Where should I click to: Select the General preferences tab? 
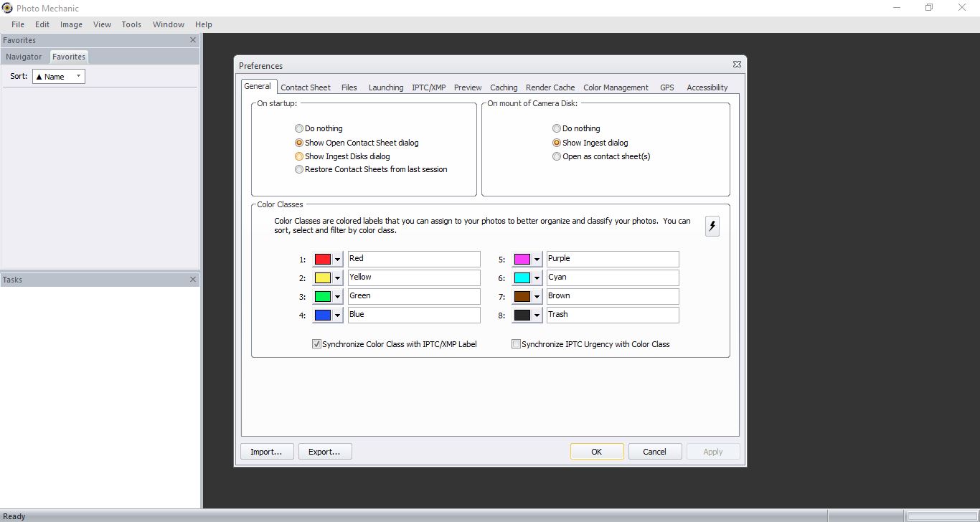point(258,86)
